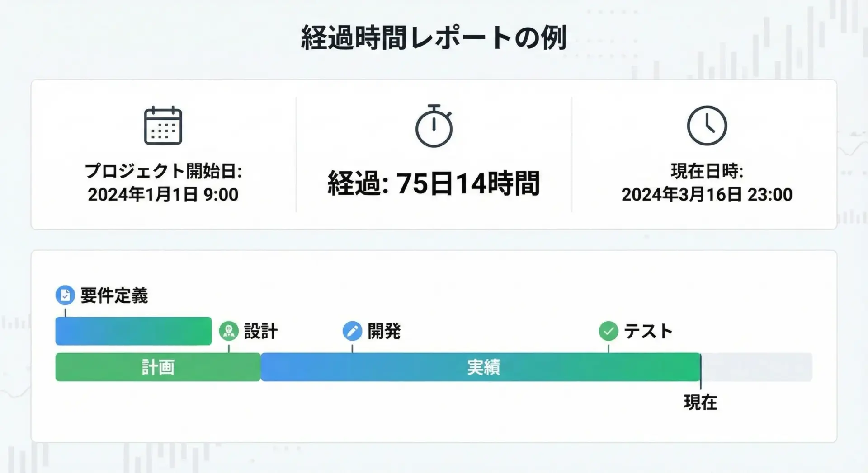
Task: Click the 開発 milestone label
Action: point(384,331)
